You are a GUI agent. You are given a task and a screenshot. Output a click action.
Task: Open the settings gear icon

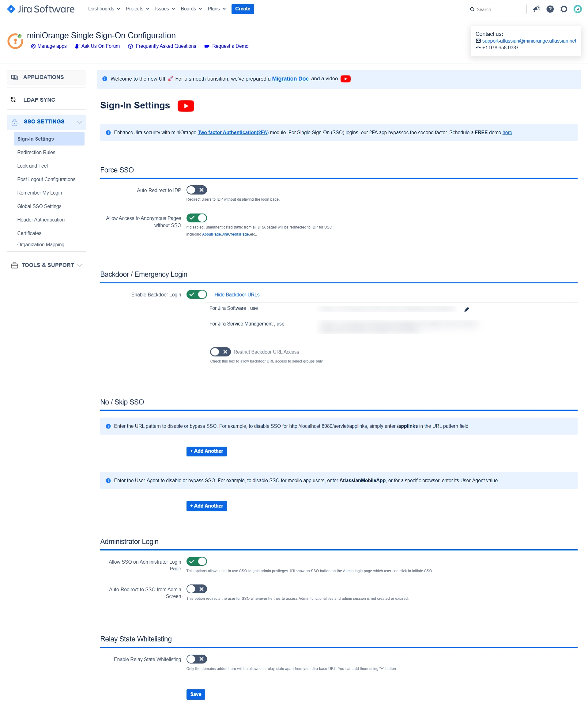564,9
